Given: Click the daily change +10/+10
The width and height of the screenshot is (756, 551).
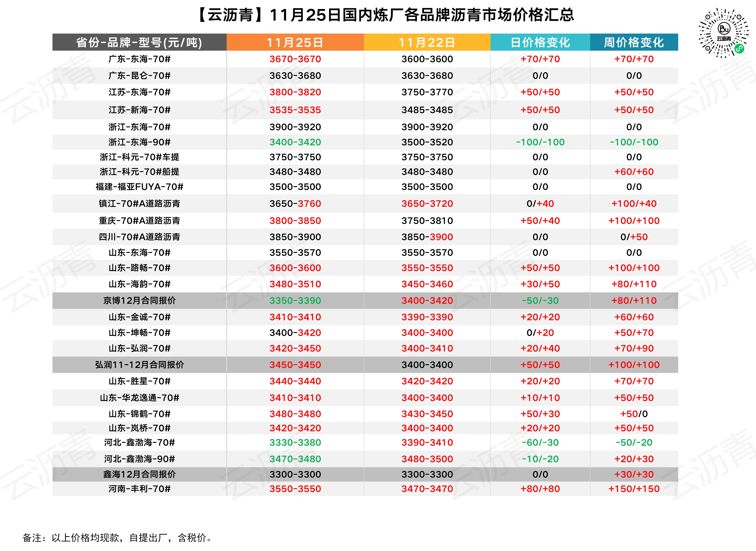Looking at the screenshot, I should (540, 398).
